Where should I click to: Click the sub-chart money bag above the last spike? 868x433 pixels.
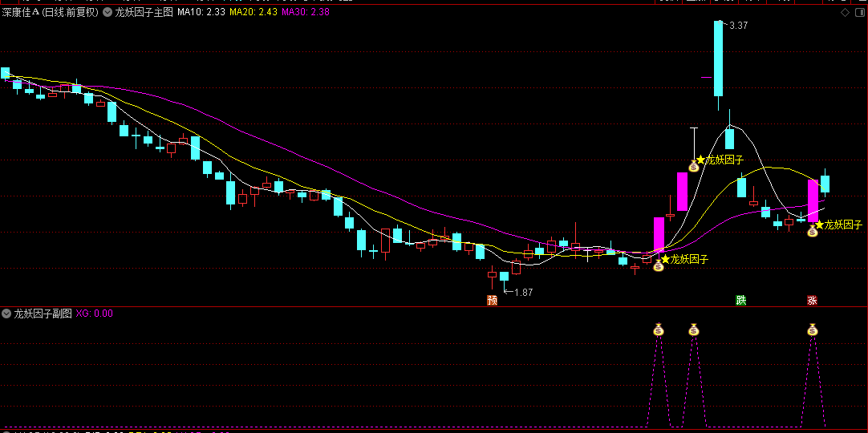click(812, 330)
